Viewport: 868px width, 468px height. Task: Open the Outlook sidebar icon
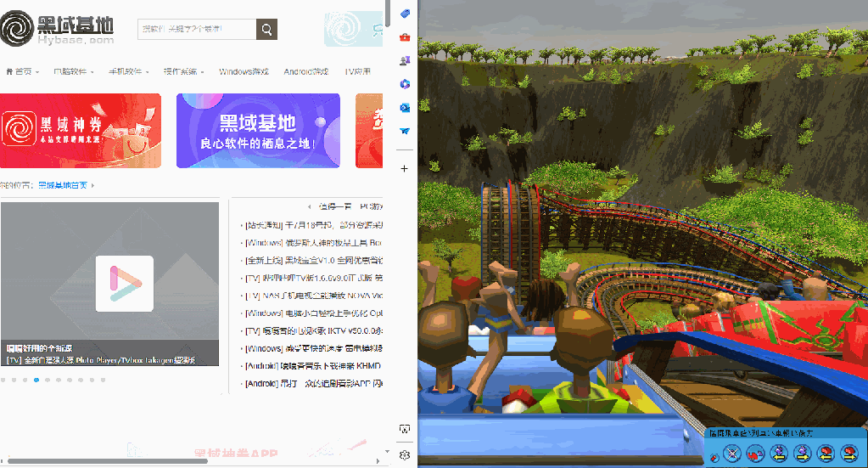click(x=405, y=108)
